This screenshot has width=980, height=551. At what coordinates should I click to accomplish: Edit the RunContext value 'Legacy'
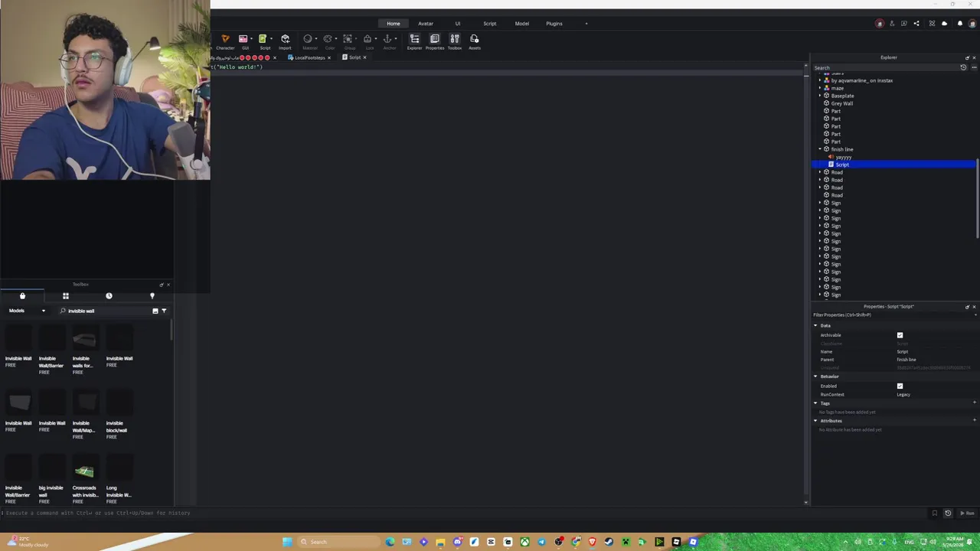pos(903,395)
